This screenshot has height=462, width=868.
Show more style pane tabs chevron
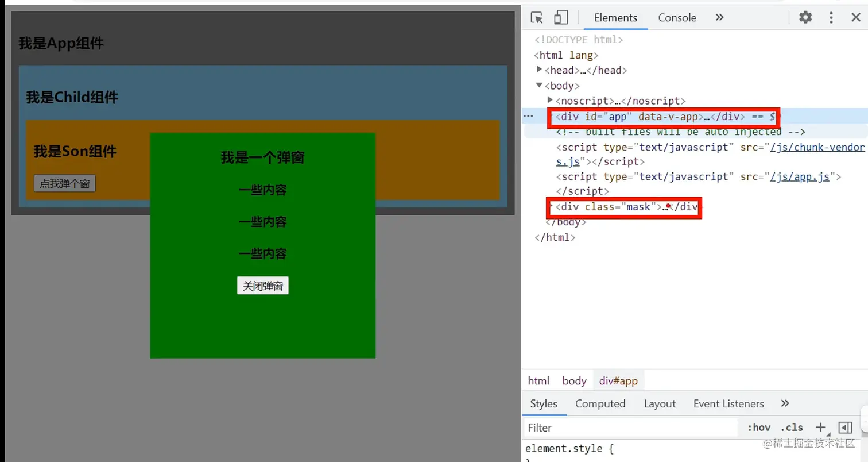tap(785, 403)
